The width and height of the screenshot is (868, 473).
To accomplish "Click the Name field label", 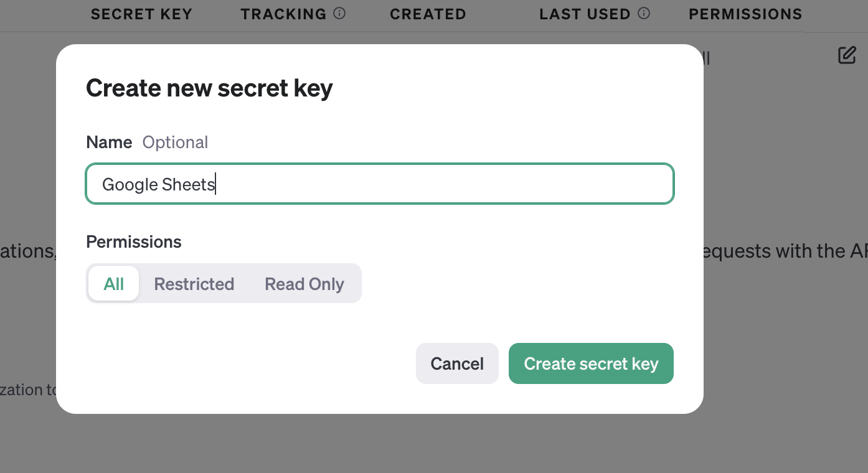I will click(109, 142).
